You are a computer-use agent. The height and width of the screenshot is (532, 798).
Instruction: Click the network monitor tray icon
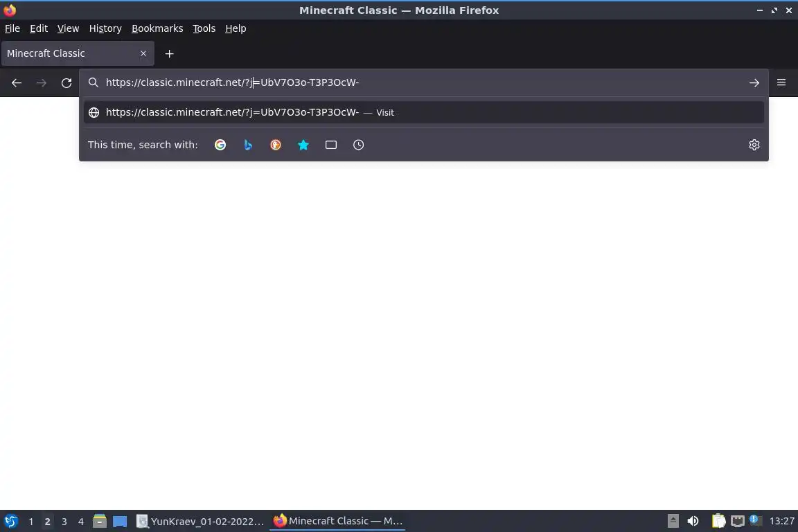point(738,521)
